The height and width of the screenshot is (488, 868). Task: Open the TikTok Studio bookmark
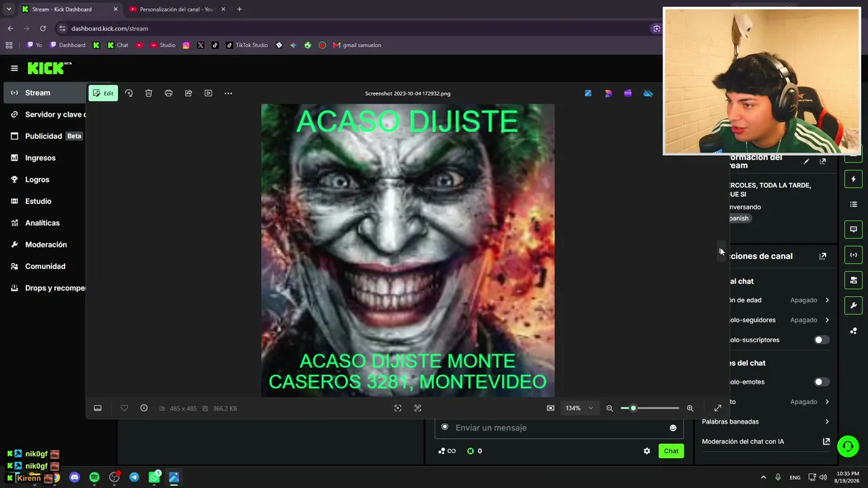coord(247,45)
